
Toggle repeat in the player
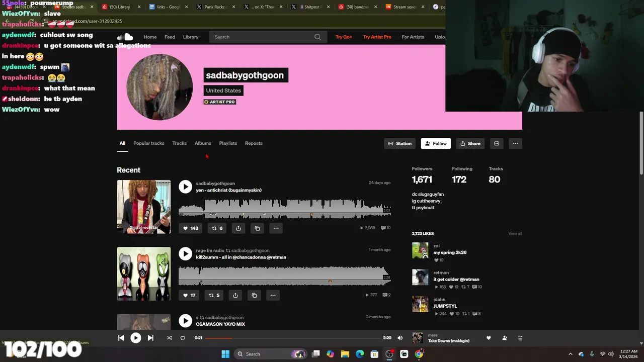[x=183, y=338]
